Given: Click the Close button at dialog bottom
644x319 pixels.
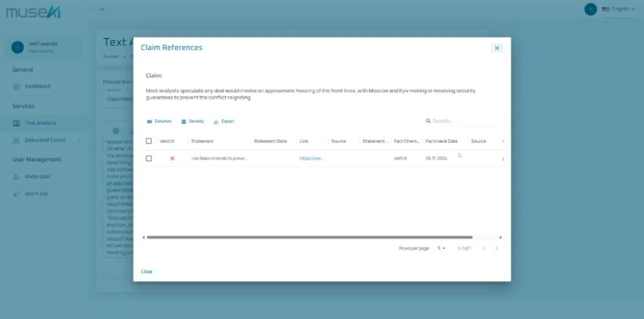Looking at the screenshot, I should pos(147,272).
